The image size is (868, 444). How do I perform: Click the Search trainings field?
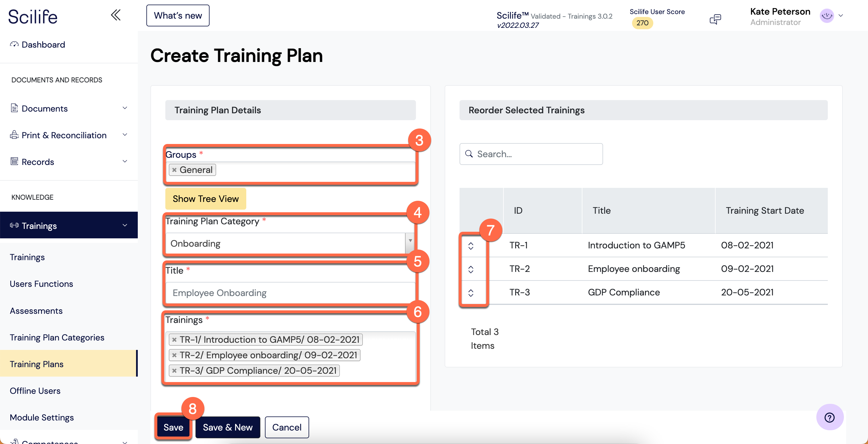(536, 154)
